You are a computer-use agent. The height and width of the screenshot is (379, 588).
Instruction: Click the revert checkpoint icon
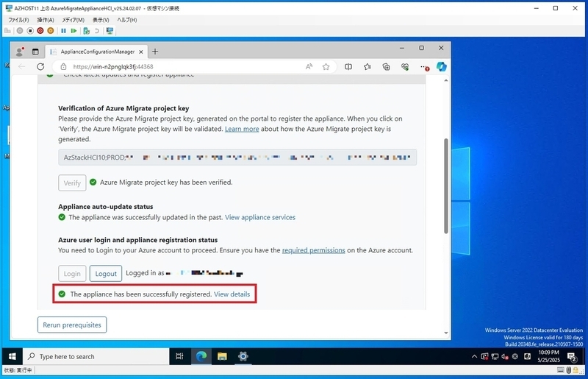[97, 31]
